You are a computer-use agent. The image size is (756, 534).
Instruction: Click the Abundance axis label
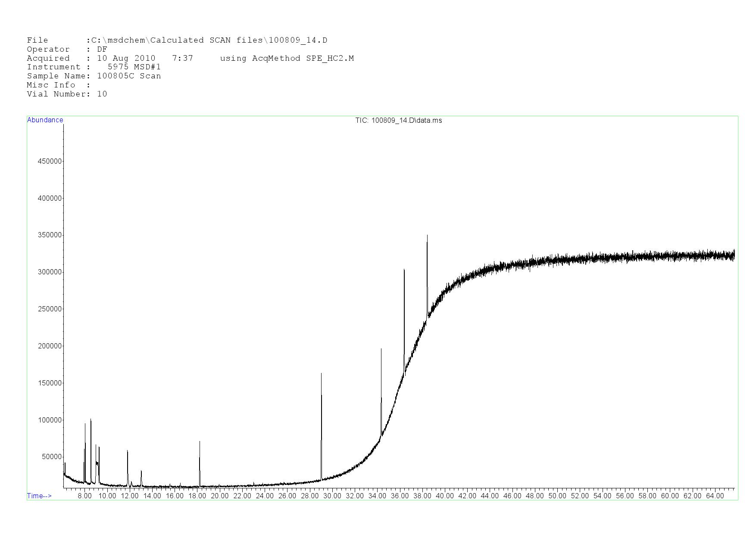45,120
